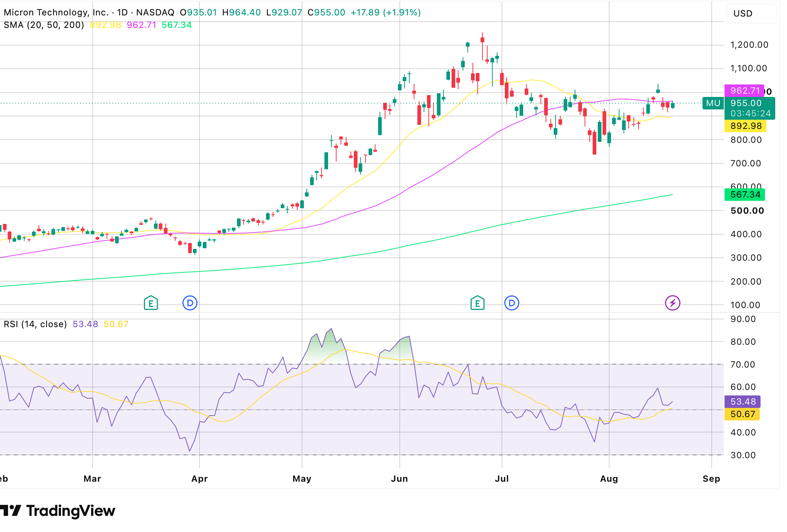The height and width of the screenshot is (532, 787).
Task: Click the Jun label on the time axis
Action: (399, 479)
